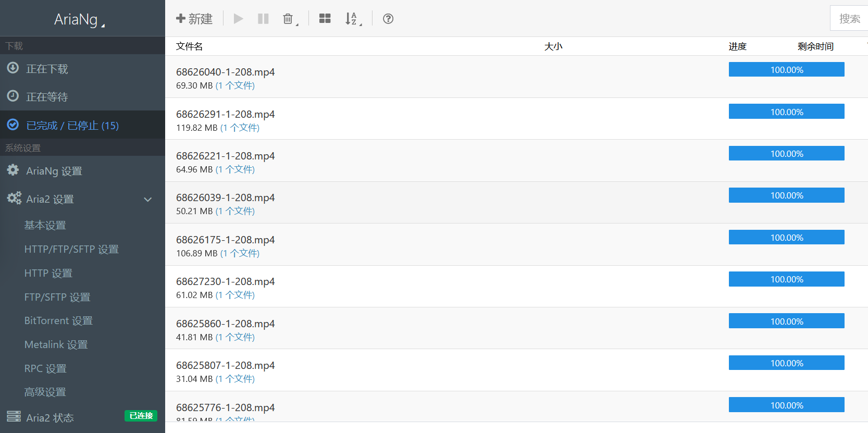Pause tasks using the pause icon
Screen dimensions: 868x433
264,19
